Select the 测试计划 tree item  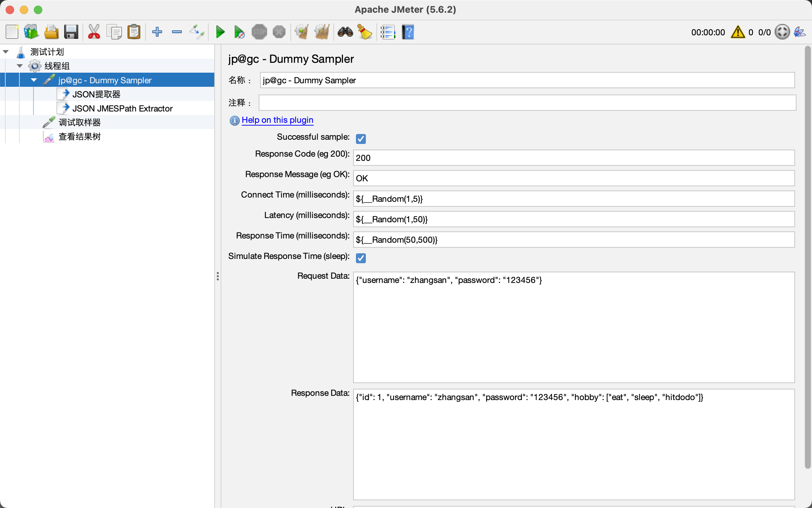[47, 52]
